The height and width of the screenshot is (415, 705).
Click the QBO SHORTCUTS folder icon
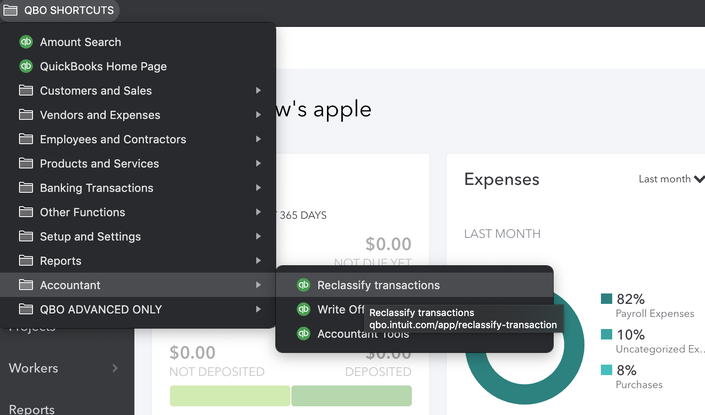coord(10,10)
